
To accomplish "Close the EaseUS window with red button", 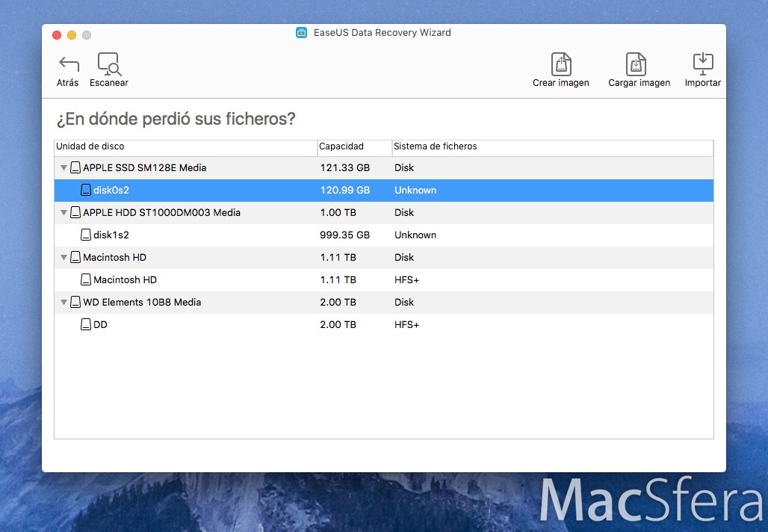I will (x=57, y=35).
